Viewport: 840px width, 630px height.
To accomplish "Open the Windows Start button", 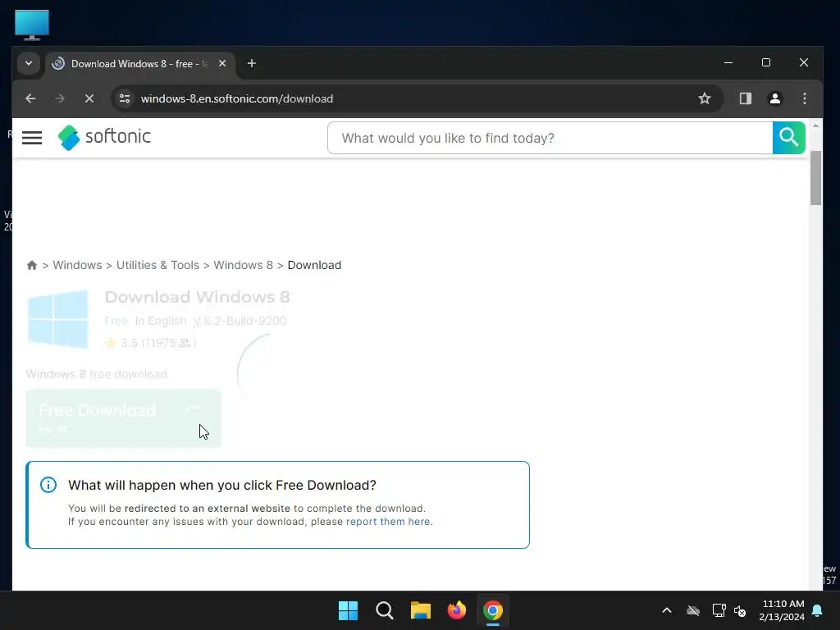I will pyautogui.click(x=348, y=610).
